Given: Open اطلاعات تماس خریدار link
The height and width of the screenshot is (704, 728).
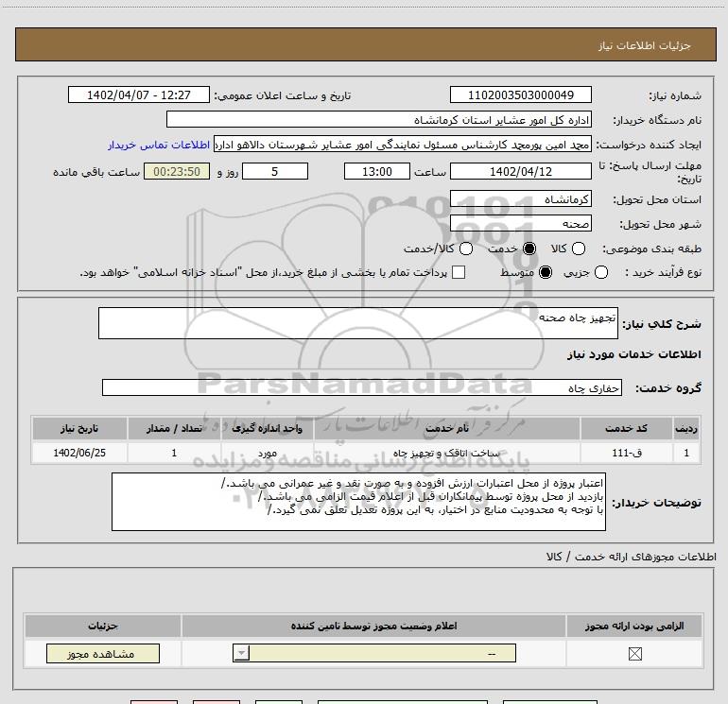Looking at the screenshot, I should (159, 145).
